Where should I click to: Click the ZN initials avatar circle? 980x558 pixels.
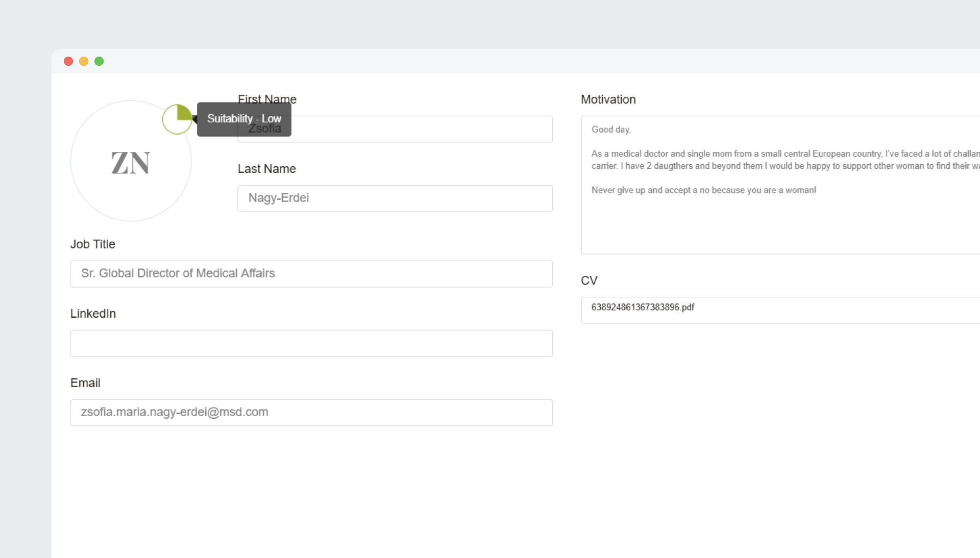pos(131,162)
